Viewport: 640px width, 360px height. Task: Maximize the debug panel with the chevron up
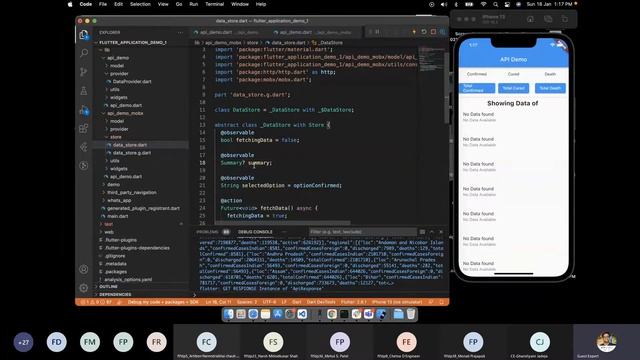432,232
